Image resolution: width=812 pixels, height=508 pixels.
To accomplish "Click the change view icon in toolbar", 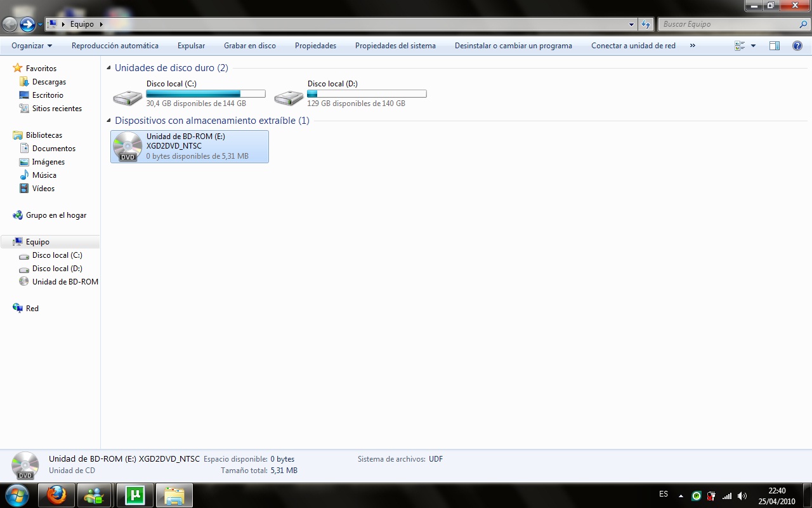I will 740,46.
